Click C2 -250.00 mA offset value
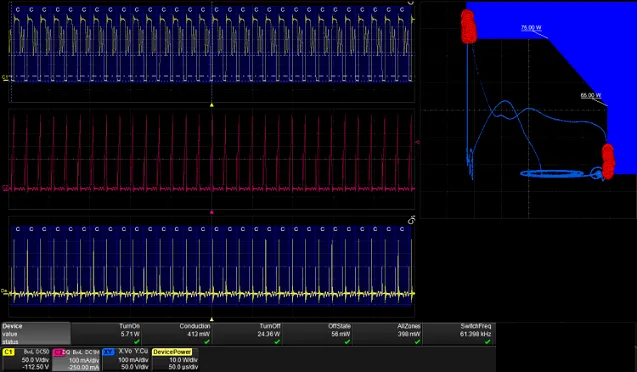The height and width of the screenshot is (372, 637). pyautogui.click(x=83, y=368)
